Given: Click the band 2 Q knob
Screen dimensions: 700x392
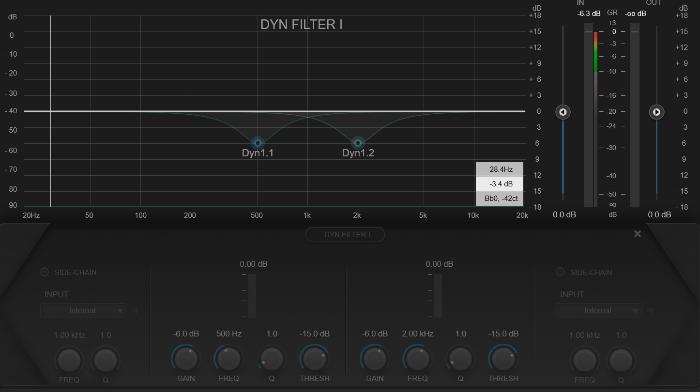Looking at the screenshot, I should tap(460, 359).
